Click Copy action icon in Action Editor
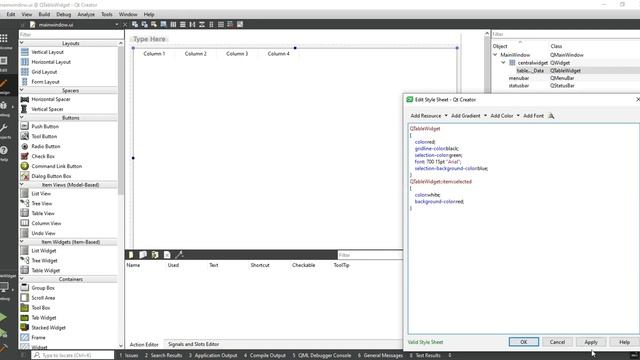 (143, 255)
